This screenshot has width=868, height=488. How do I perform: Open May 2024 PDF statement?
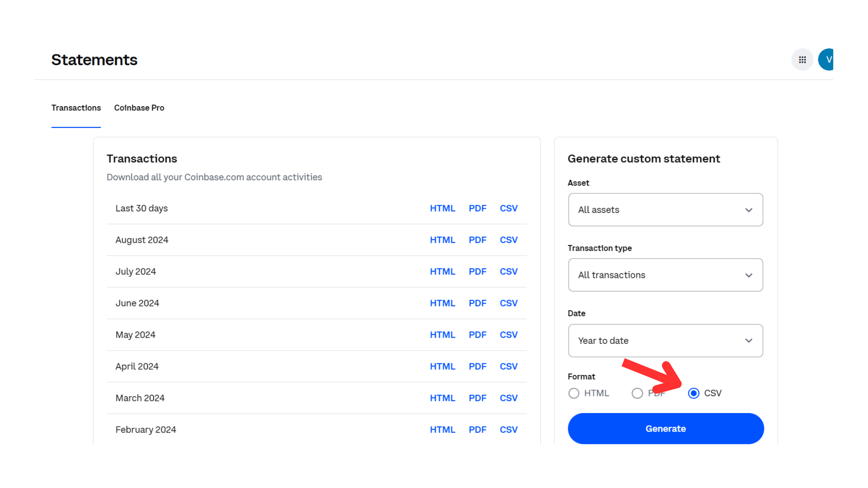coord(477,335)
